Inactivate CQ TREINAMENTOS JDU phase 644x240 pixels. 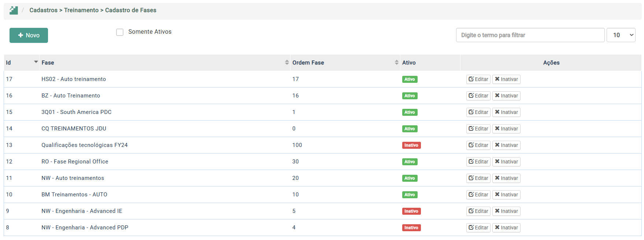pos(506,129)
